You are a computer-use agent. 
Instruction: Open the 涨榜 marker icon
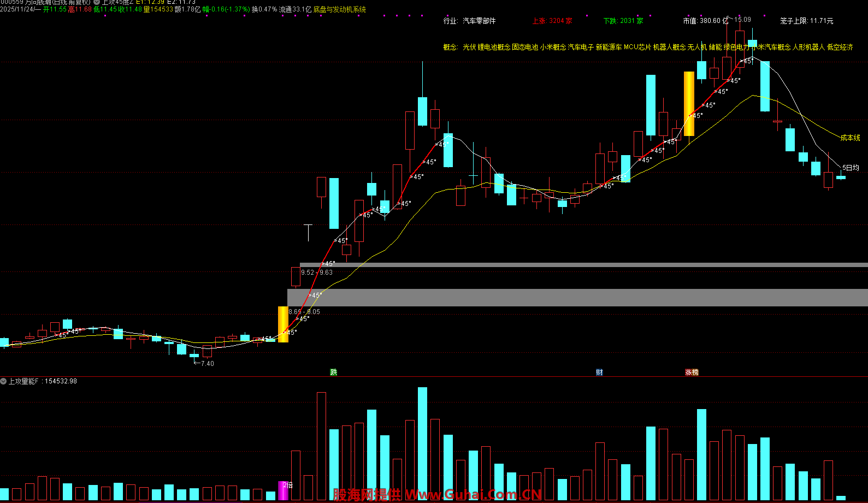pyautogui.click(x=692, y=372)
